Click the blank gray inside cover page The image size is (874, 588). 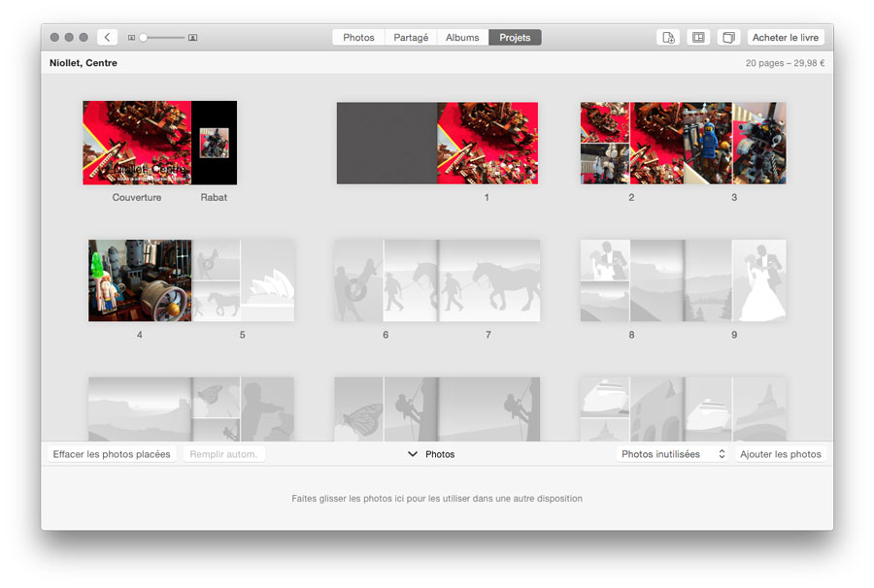pos(387,143)
